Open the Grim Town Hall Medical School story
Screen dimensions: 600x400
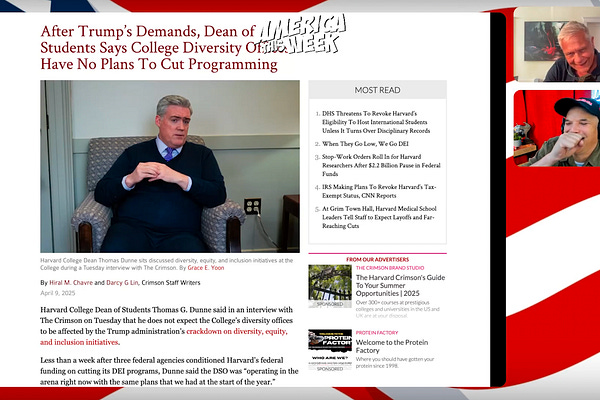(379, 217)
